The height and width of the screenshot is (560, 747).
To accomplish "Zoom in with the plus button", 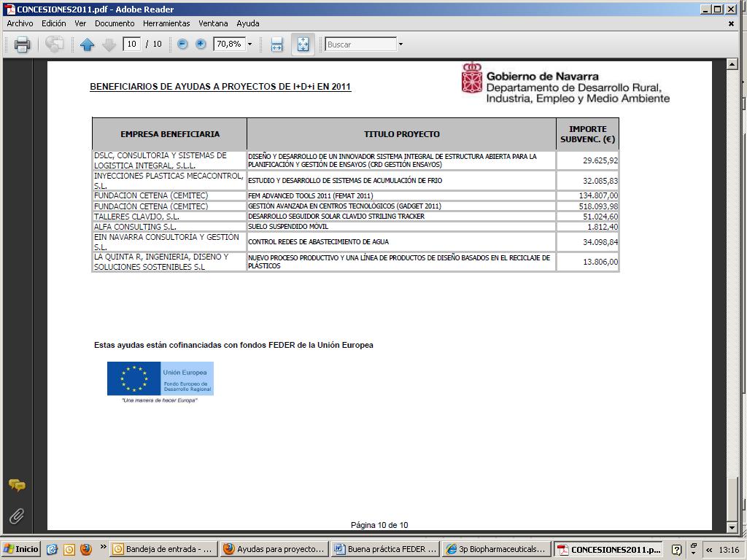I will (x=201, y=44).
